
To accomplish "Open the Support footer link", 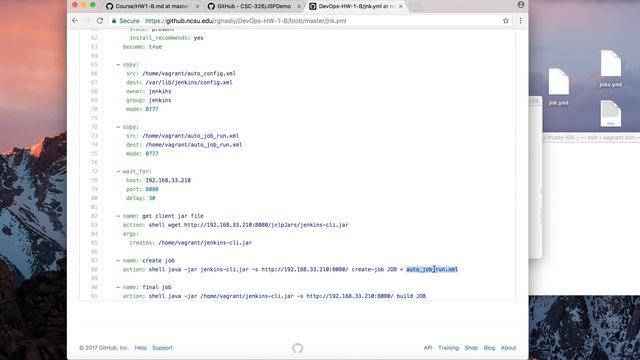I will click(162, 348).
